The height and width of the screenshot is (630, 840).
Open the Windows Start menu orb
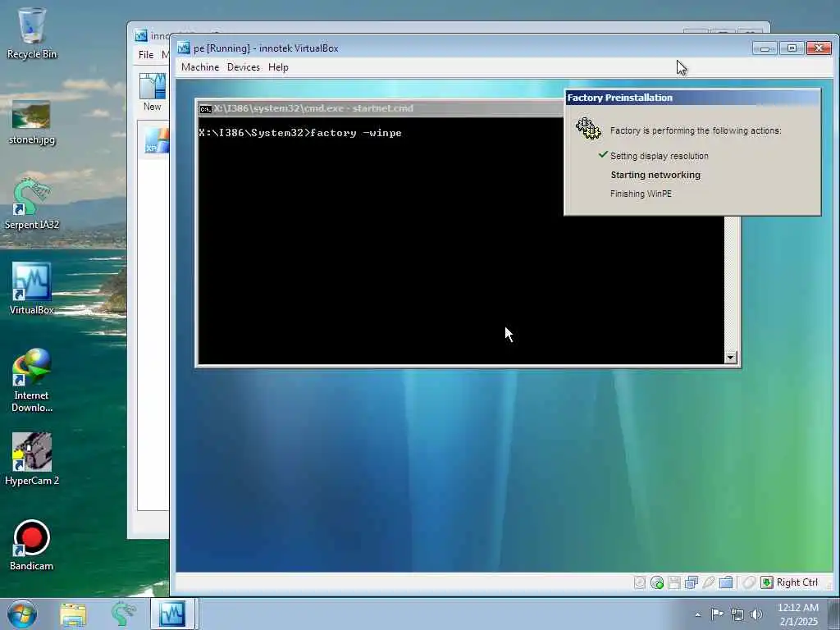click(x=22, y=614)
